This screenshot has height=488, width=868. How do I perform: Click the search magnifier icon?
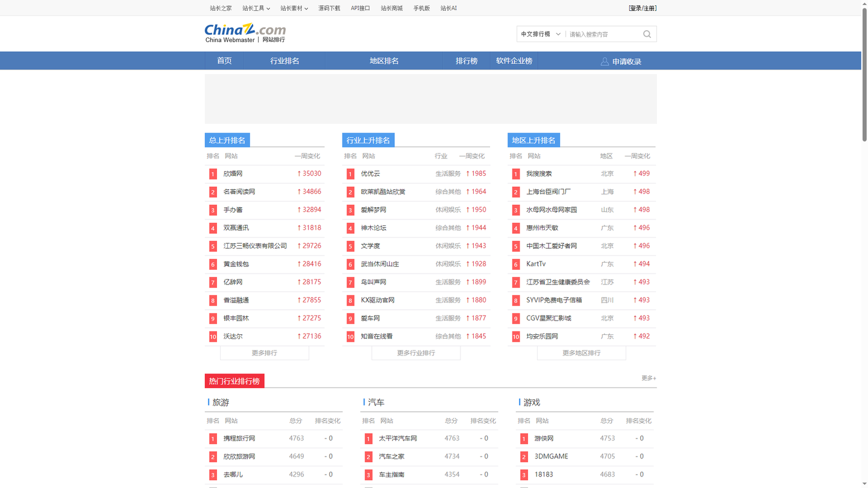pos(647,34)
